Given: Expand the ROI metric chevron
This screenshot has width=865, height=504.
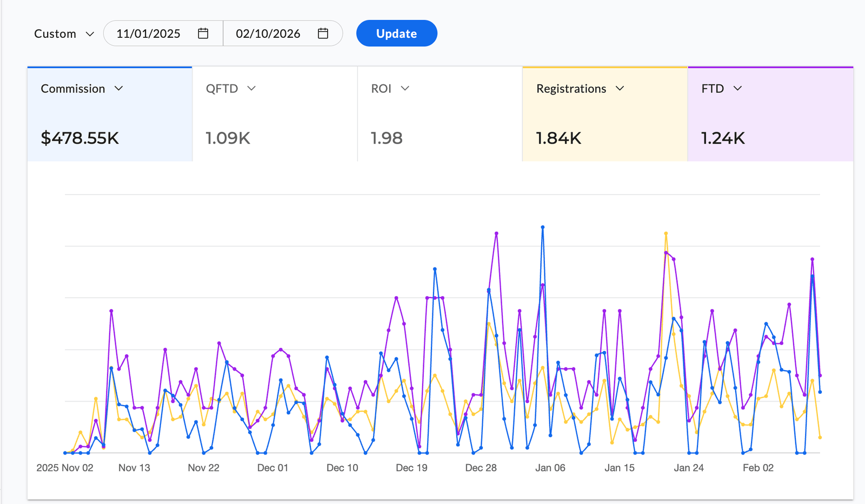Looking at the screenshot, I should point(405,89).
